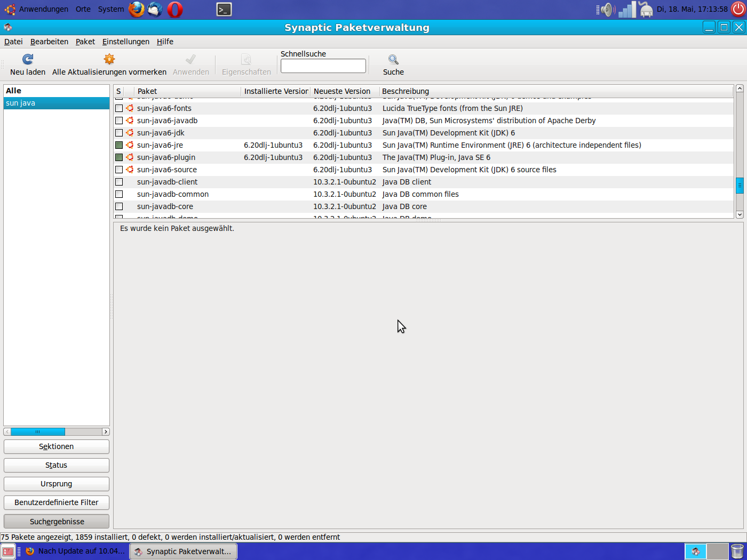Open the Suche magnifier tool
The height and width of the screenshot is (560, 747).
tap(393, 59)
